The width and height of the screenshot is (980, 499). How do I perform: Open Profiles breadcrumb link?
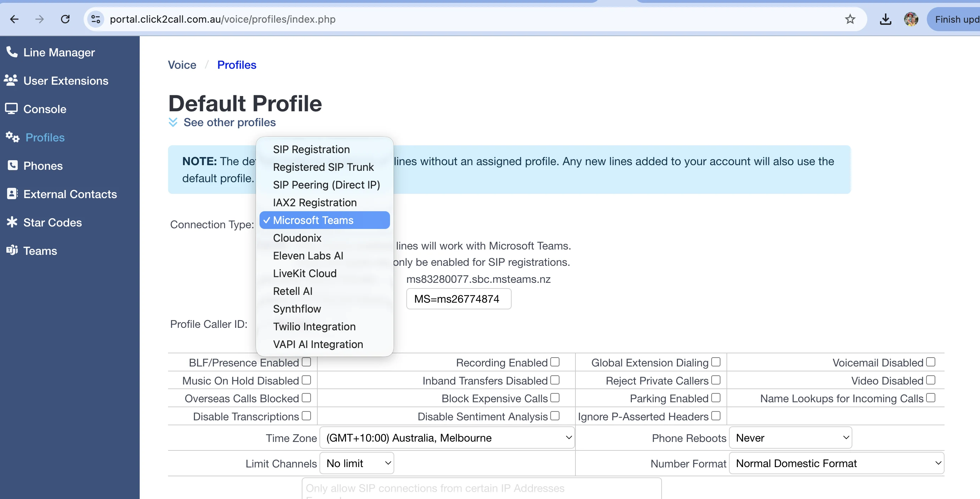(236, 65)
